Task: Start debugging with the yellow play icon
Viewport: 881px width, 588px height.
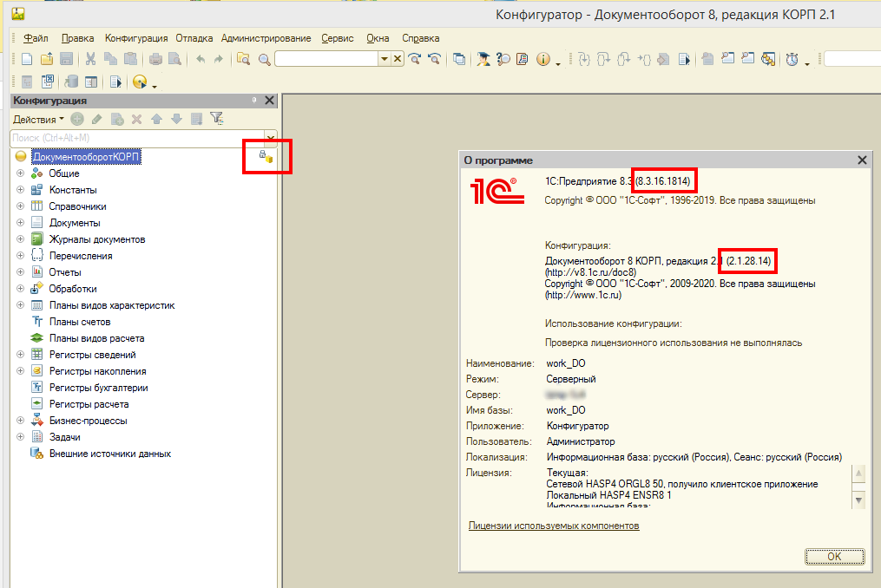Action: (x=140, y=82)
